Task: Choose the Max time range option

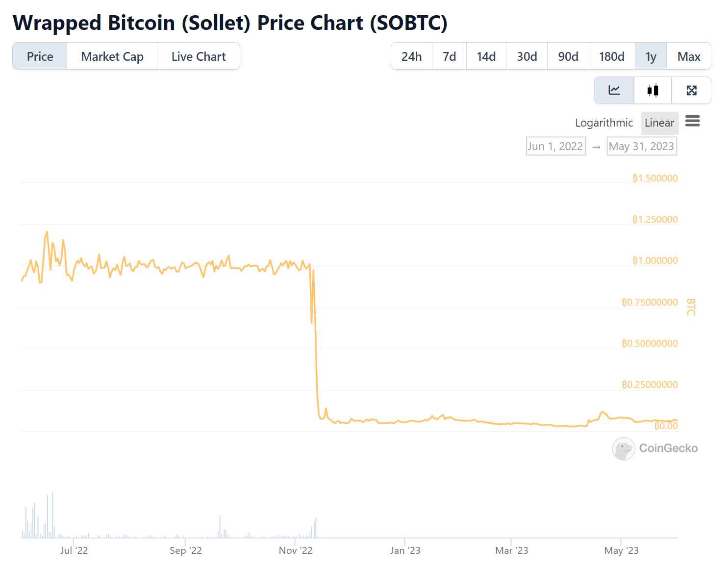Action: pyautogui.click(x=688, y=56)
